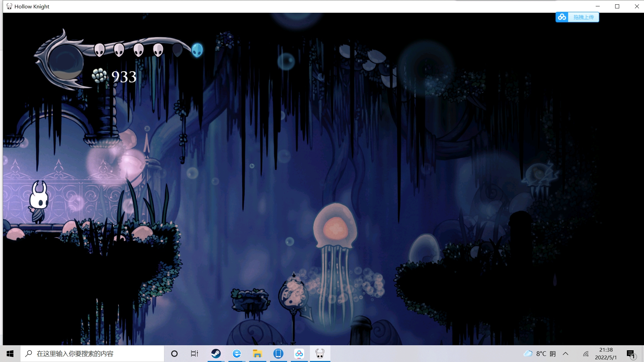Open Internet Explorer from the taskbar
The width and height of the screenshot is (644, 362).
[237, 354]
